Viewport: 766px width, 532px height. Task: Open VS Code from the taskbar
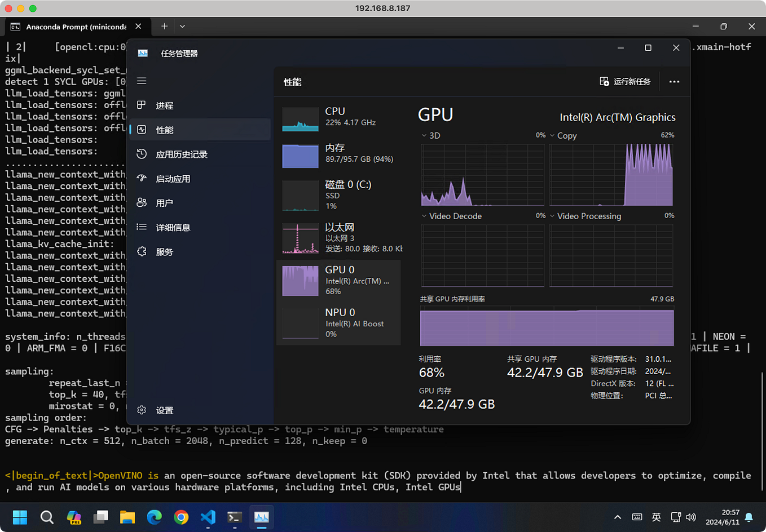tap(208, 517)
